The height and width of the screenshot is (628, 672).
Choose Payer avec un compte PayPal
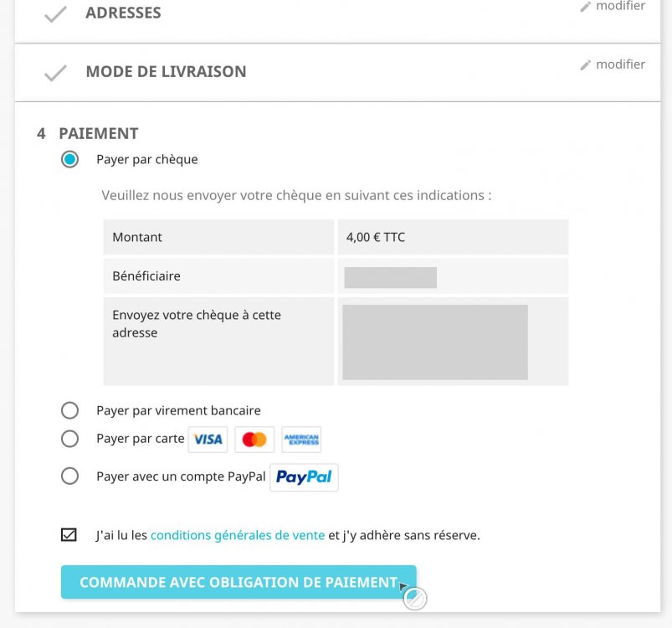point(70,476)
